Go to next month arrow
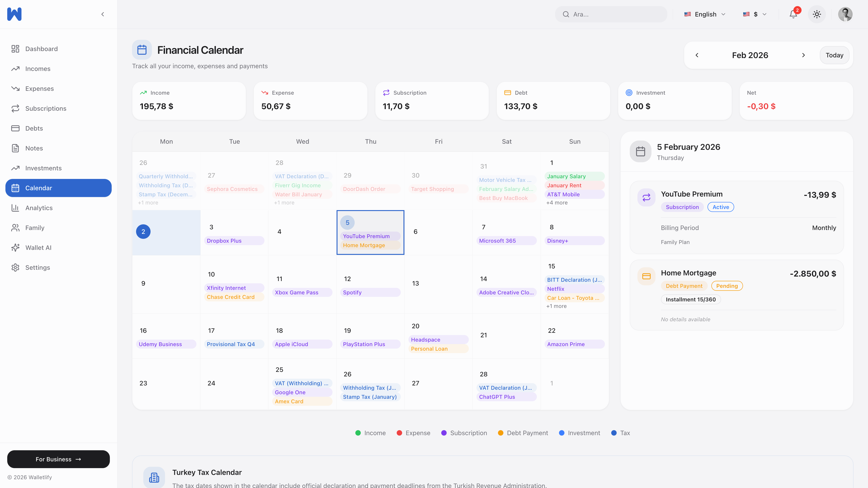Screen dimensions: 868x488 (803, 55)
